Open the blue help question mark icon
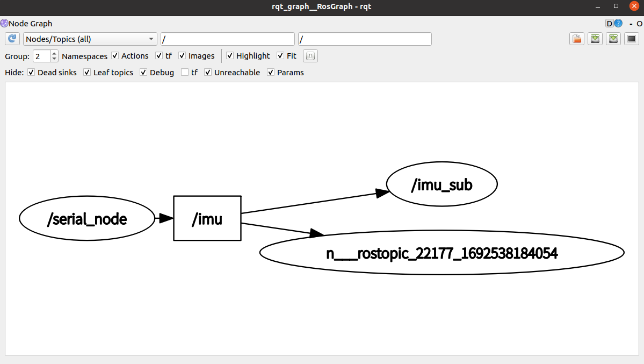Screen dimensions: 644x364 pos(618,24)
